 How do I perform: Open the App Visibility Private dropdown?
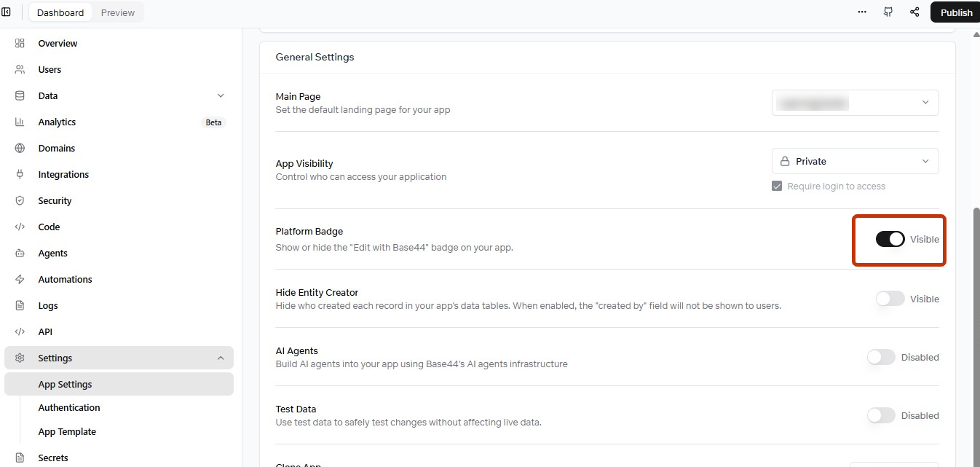[855, 161]
